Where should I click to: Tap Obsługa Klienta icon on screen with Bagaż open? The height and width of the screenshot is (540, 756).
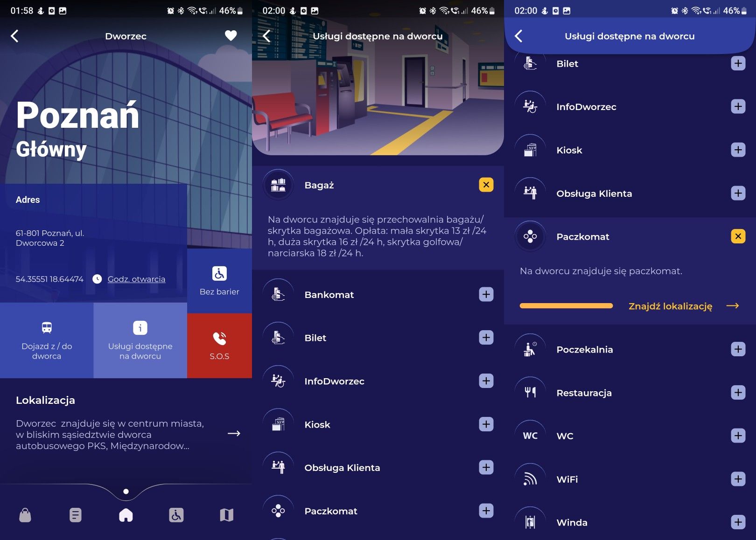point(278,467)
